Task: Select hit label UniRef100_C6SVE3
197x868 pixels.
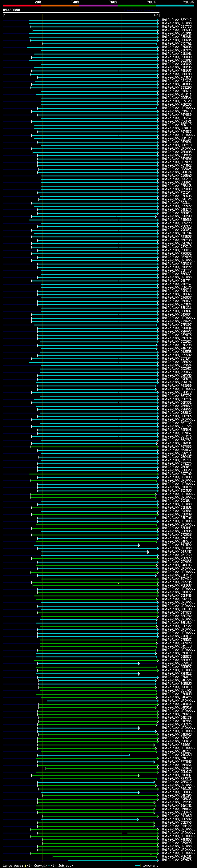Action: (x=177, y=664)
